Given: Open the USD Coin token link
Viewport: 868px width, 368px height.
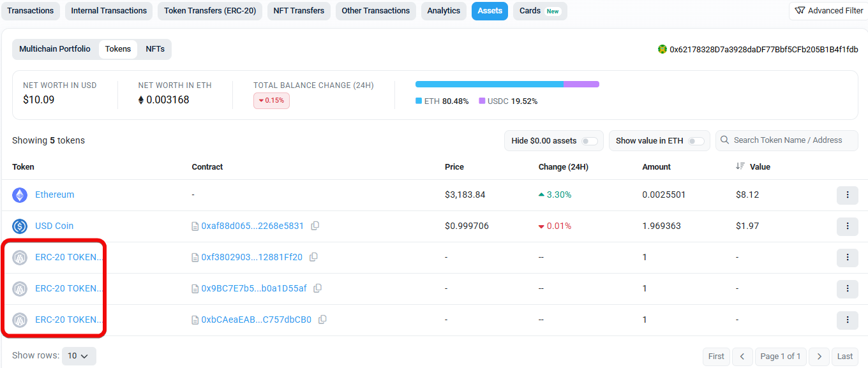Looking at the screenshot, I should [x=54, y=226].
